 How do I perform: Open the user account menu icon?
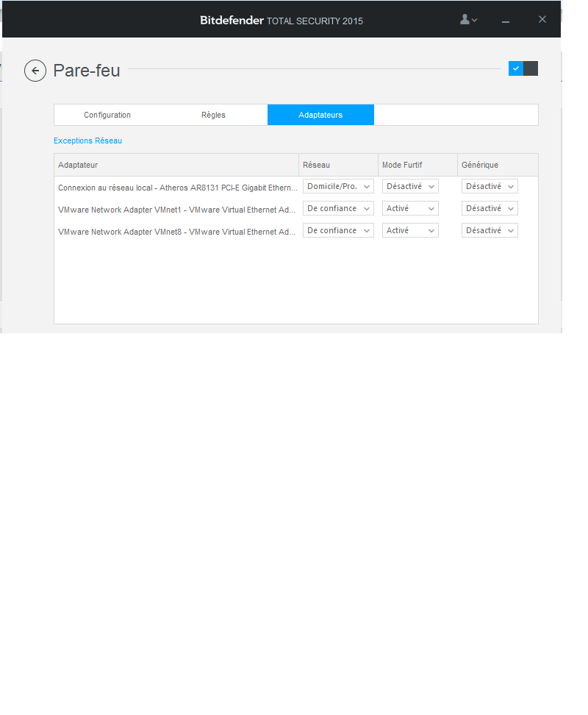[x=468, y=20]
